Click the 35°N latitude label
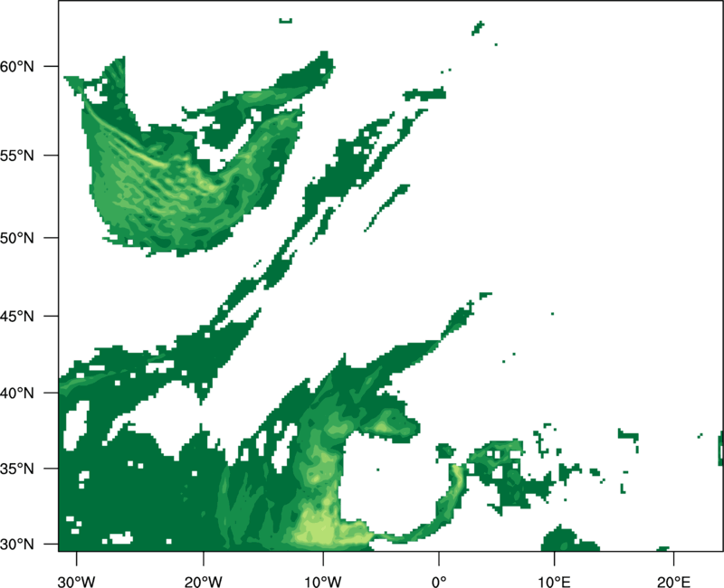This screenshot has height=588, width=724. (17, 469)
